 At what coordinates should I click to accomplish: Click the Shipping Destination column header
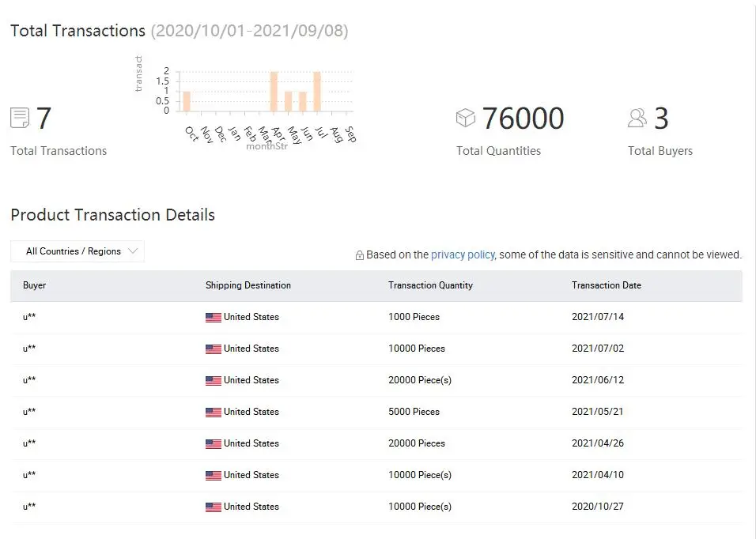[x=248, y=285]
